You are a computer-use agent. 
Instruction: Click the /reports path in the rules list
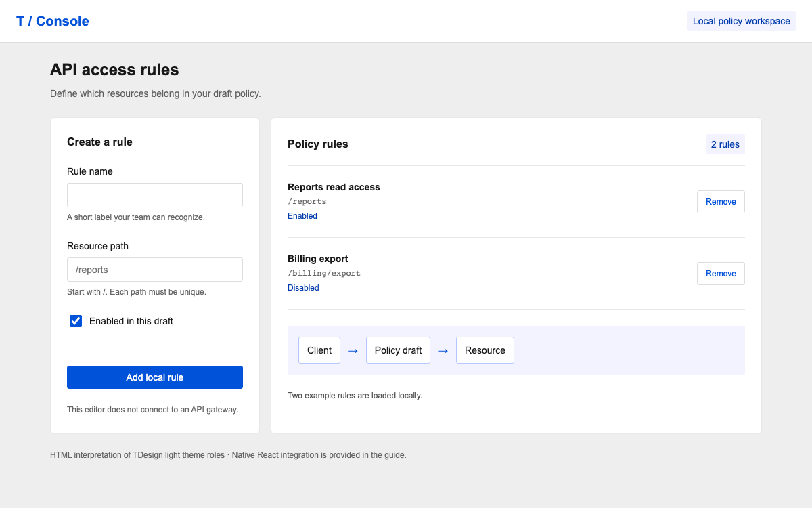point(307,202)
